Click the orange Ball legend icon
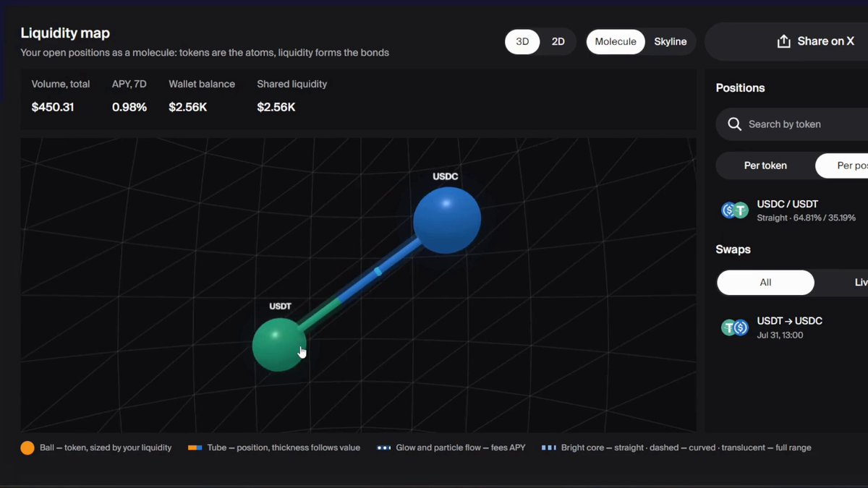 [x=27, y=448]
